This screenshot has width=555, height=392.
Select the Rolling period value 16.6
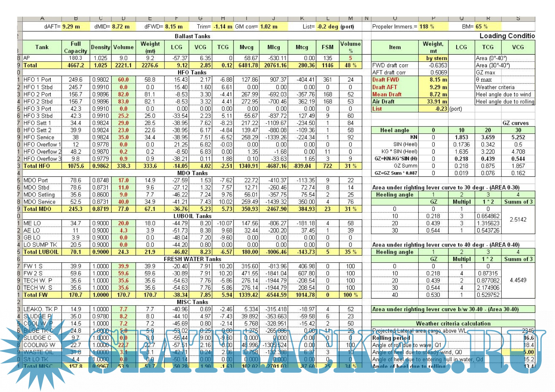518,338
